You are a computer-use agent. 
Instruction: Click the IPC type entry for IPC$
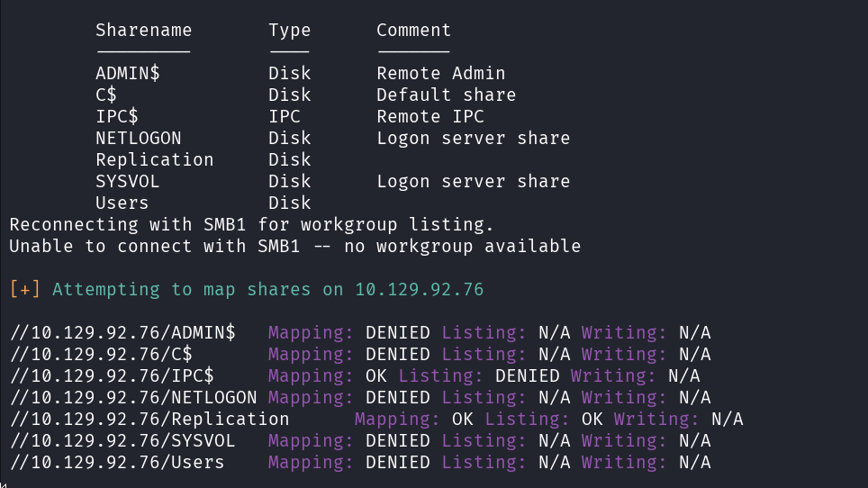(x=284, y=116)
